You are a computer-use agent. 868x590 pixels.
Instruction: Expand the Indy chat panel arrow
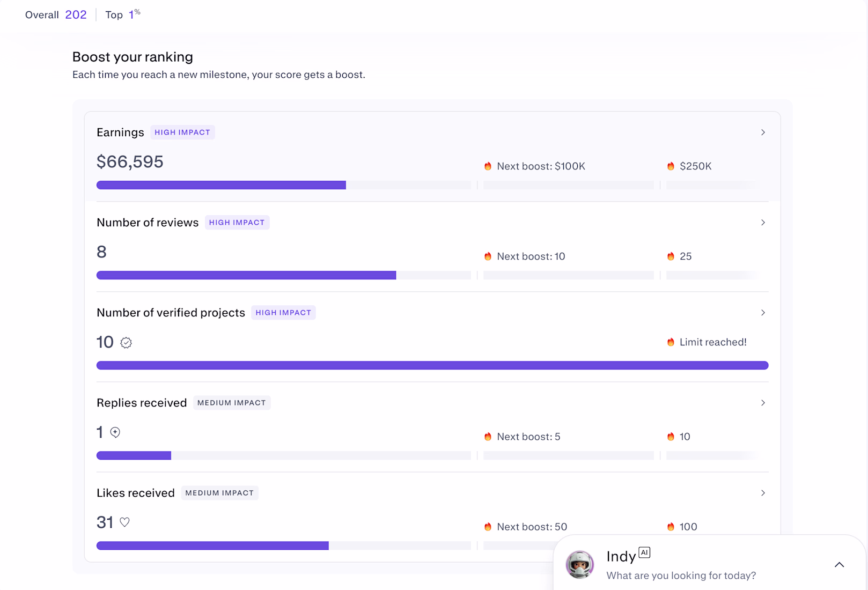[839, 565]
